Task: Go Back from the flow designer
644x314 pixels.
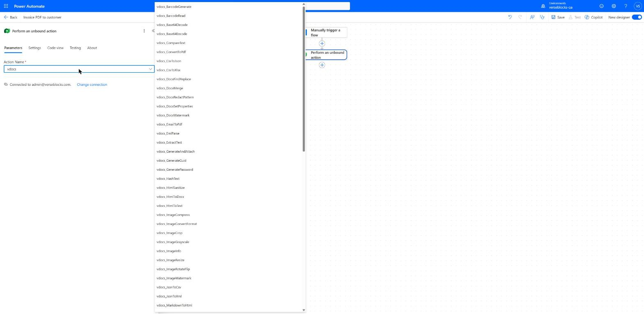Action: point(11,17)
